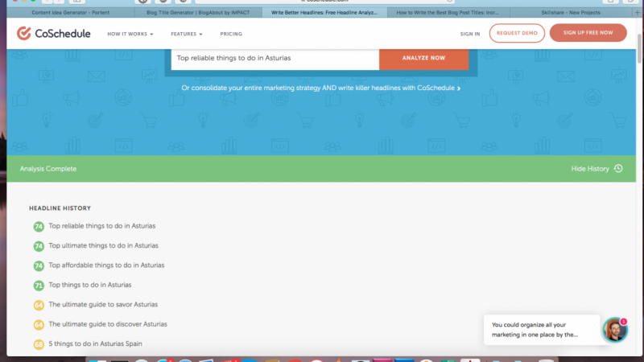Select '5 things to do in Asturias Spain'
The image size is (644, 362).
95,344
